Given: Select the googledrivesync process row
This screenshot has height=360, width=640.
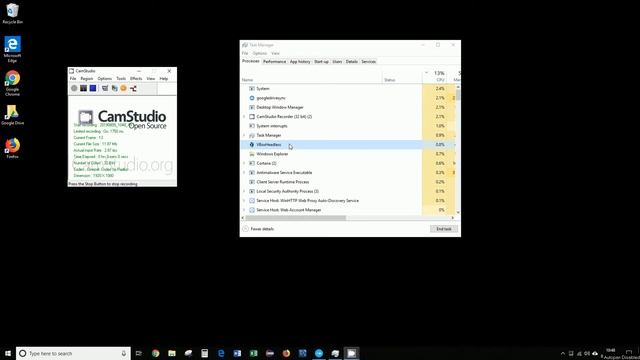Looking at the screenshot, I should coord(347,98).
